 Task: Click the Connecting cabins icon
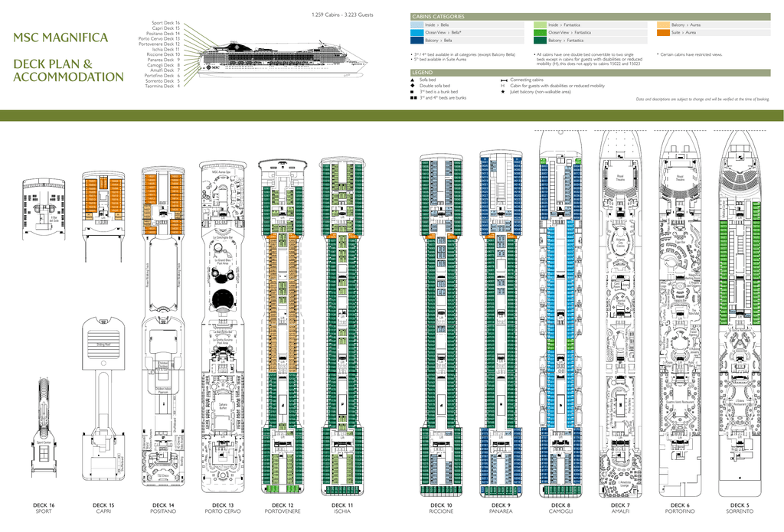(504, 80)
